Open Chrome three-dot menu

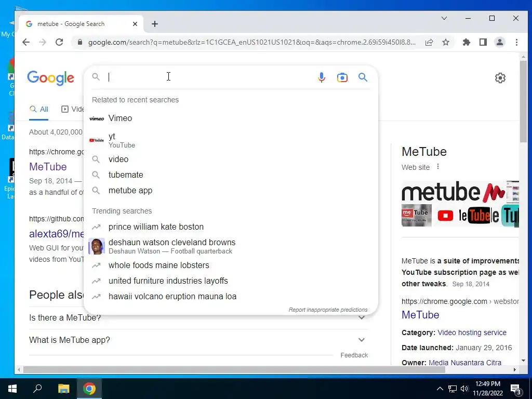point(516,42)
